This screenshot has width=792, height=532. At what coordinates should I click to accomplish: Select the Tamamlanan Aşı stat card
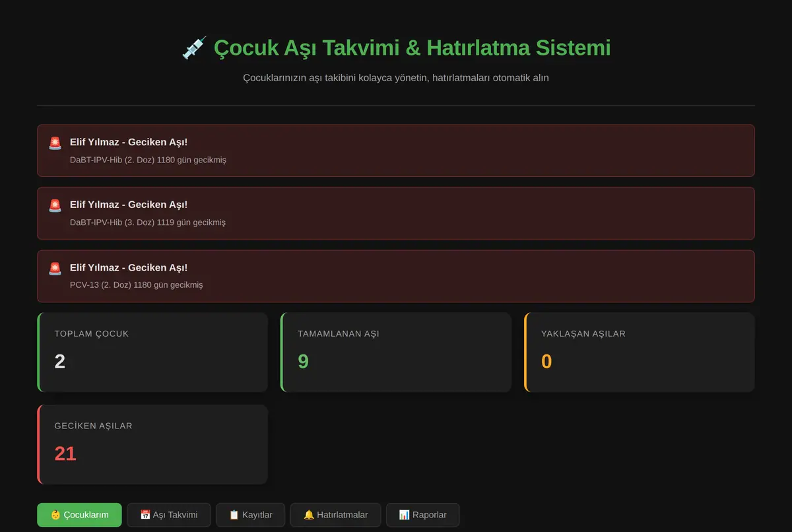(396, 352)
